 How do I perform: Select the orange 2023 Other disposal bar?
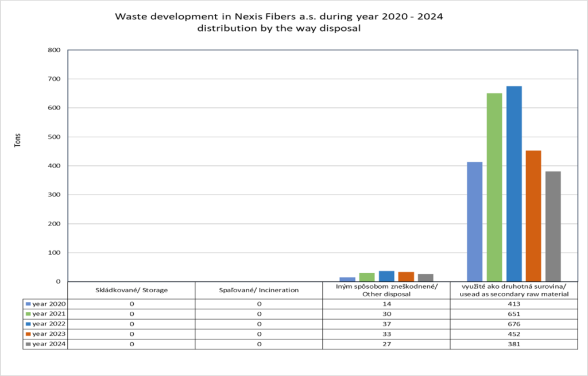click(406, 277)
